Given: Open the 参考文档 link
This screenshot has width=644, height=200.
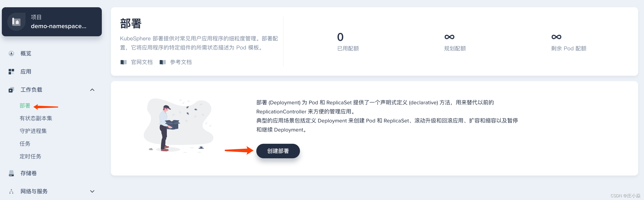Looking at the screenshot, I should pyautogui.click(x=181, y=62).
